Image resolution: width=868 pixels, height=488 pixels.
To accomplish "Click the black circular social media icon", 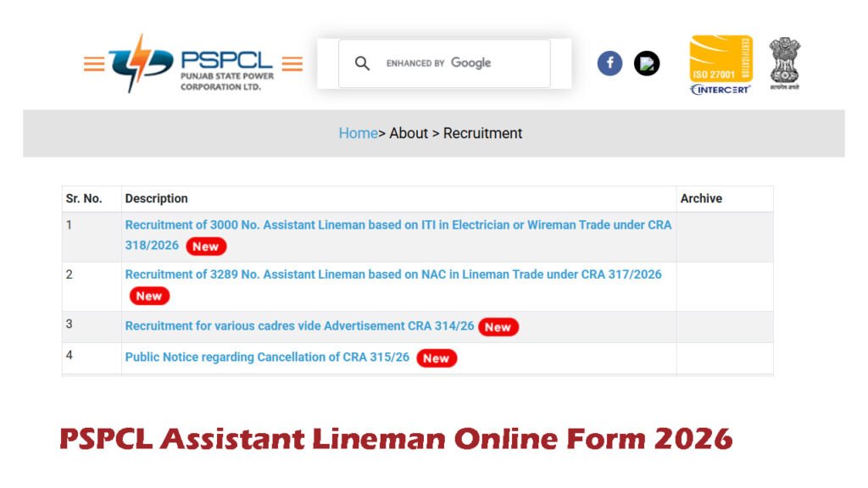I will 647,63.
